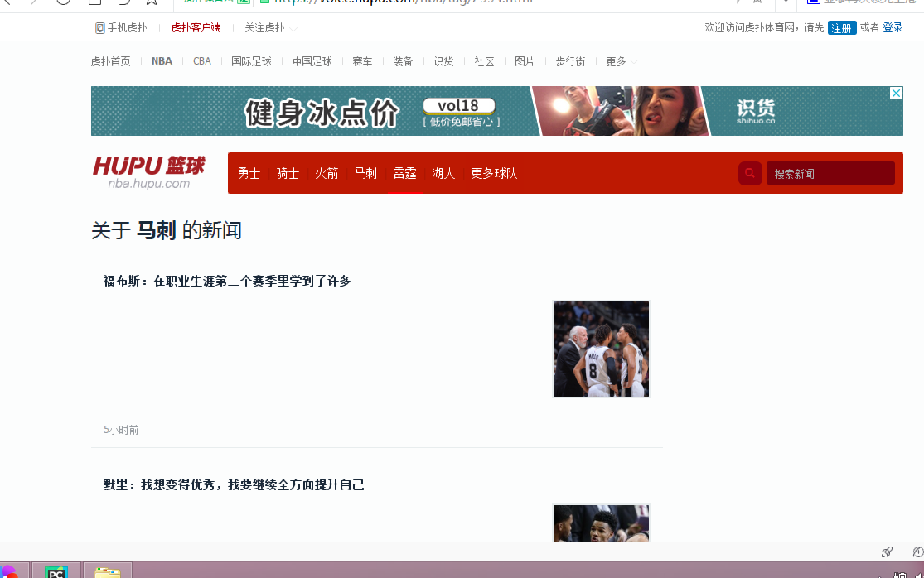The height and width of the screenshot is (578, 924).
Task: Click the 搜索新闻 search field
Action: click(830, 174)
